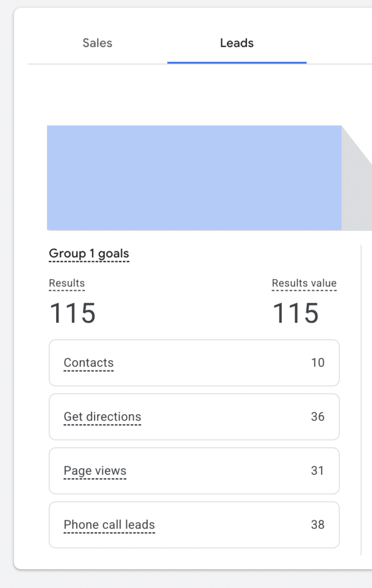This screenshot has width=372, height=588.
Task: Select the 115 total under Results value
Action: click(x=295, y=314)
